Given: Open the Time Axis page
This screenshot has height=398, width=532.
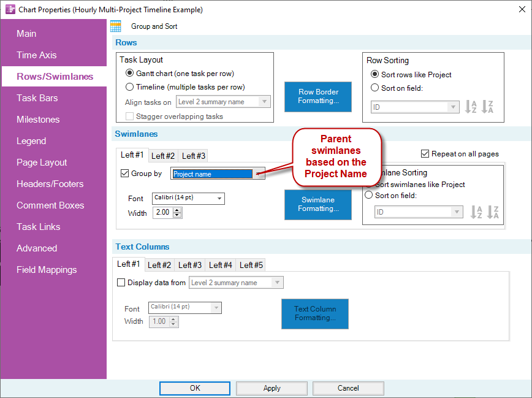Looking at the screenshot, I should (x=37, y=55).
